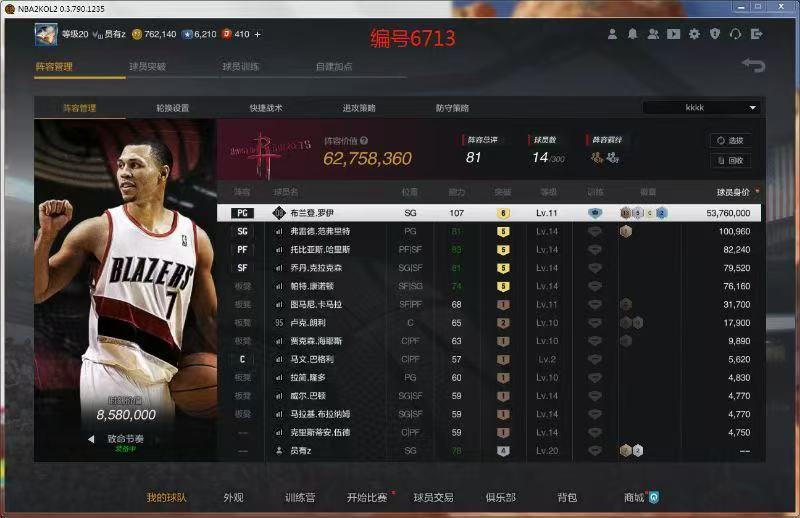Select the 马文.巴格利 player row
The image size is (800, 518).
[489, 359]
